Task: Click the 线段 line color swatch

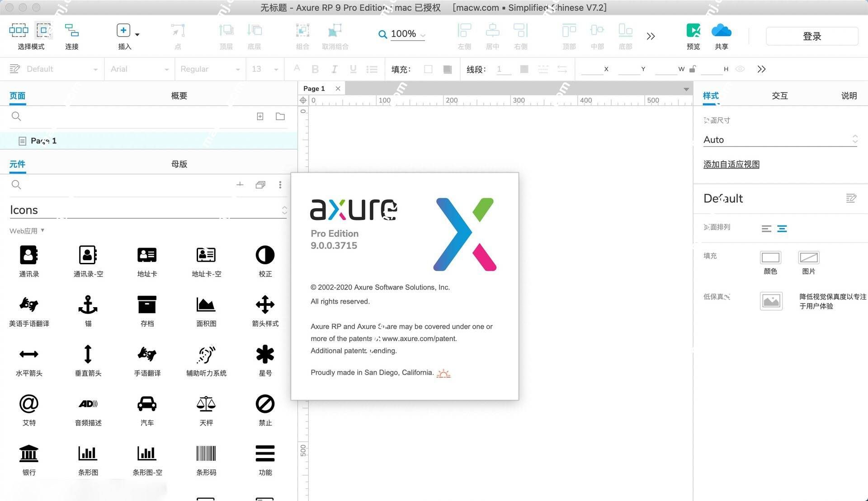Action: [524, 69]
